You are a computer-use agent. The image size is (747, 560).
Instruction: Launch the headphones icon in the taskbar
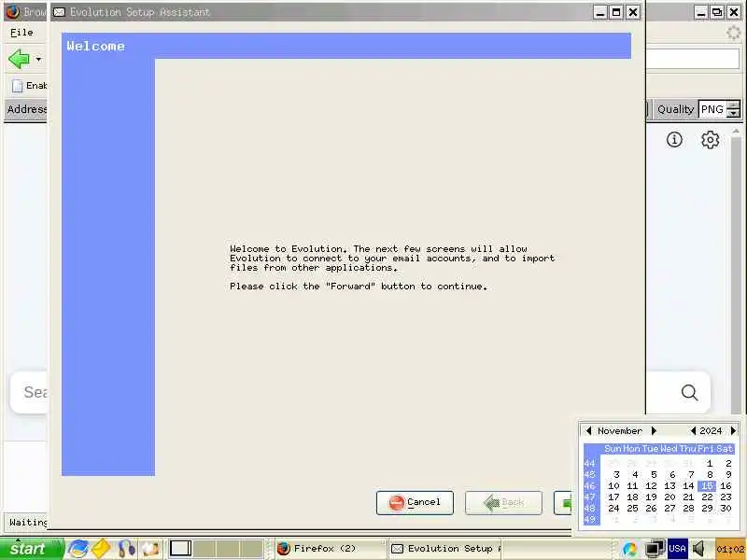(126, 549)
